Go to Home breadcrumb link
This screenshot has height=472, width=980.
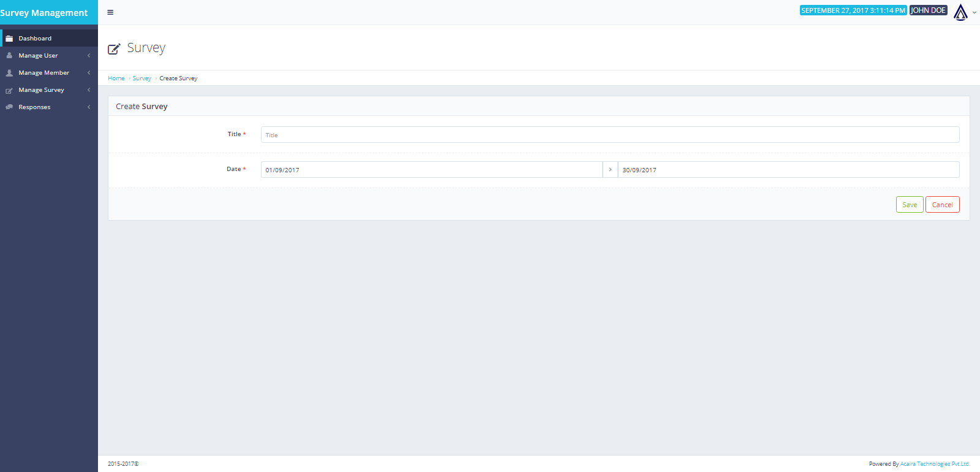coord(116,78)
